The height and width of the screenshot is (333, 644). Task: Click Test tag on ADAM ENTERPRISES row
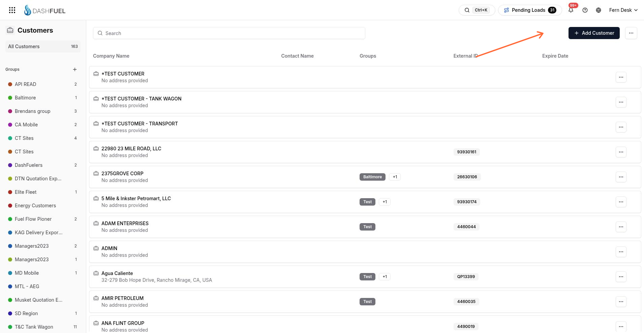367,227
